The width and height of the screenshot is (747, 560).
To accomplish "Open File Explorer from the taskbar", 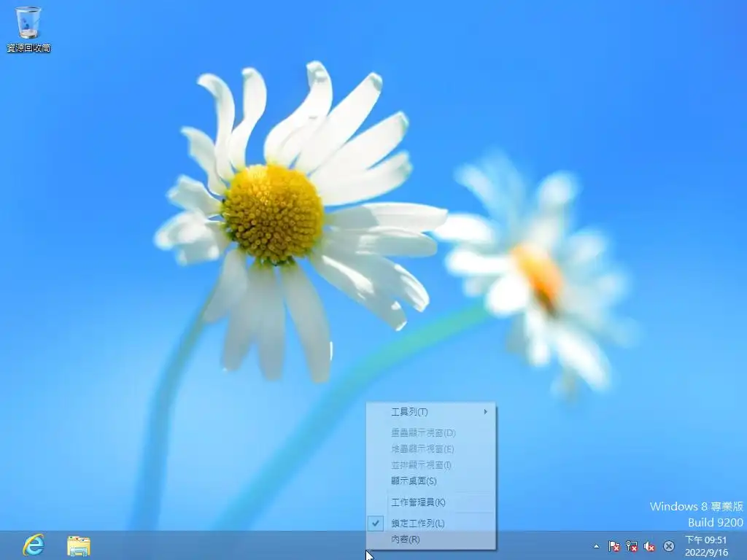I will pyautogui.click(x=79, y=545).
